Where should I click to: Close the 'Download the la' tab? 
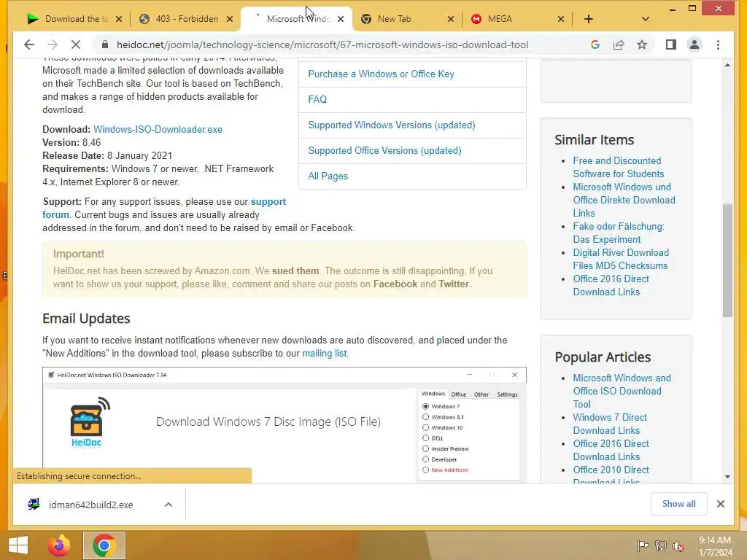[x=119, y=19]
